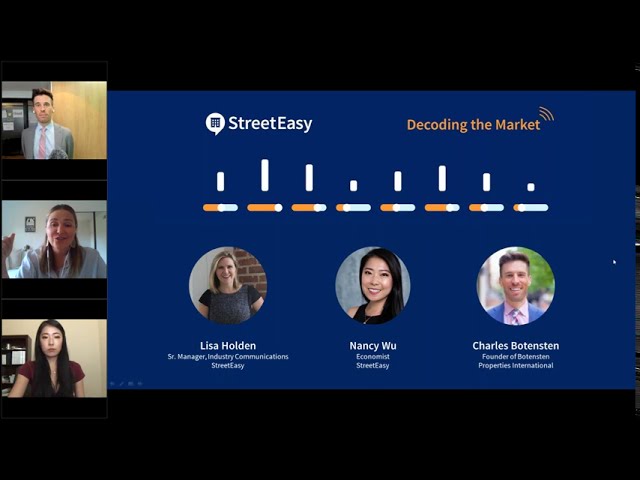Click the next slide arrow in slideshow controls

(140, 384)
